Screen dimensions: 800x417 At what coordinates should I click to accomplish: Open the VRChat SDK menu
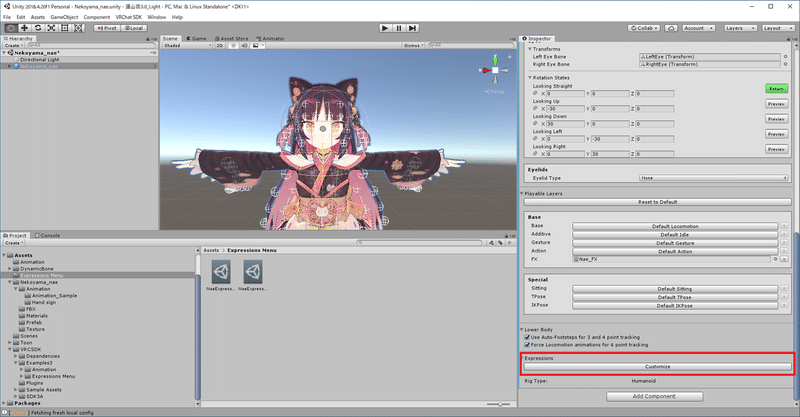(x=129, y=17)
